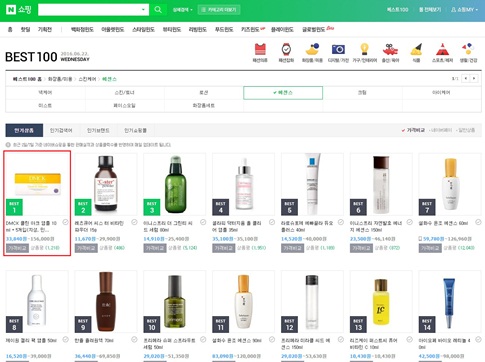Click the BEST 2 rank badge
Image resolution: width=485 pixels, height=362 pixels.
pyautogui.click(x=83, y=207)
